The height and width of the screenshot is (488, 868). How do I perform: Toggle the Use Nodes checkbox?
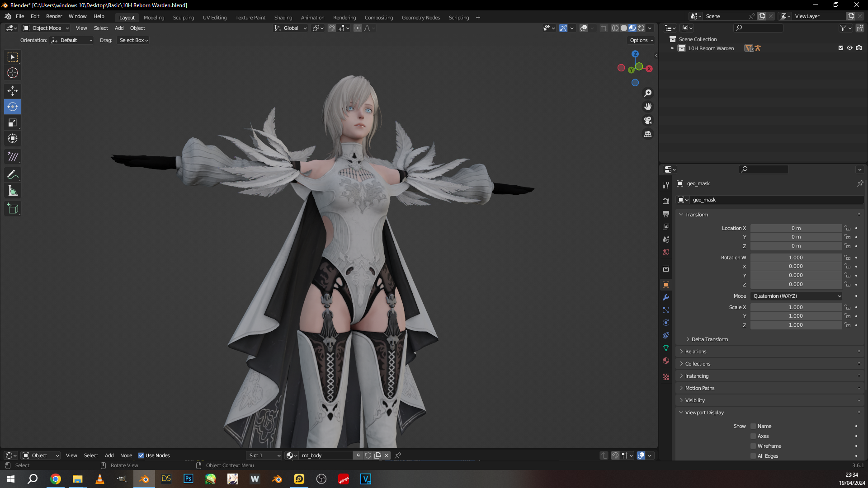141,455
